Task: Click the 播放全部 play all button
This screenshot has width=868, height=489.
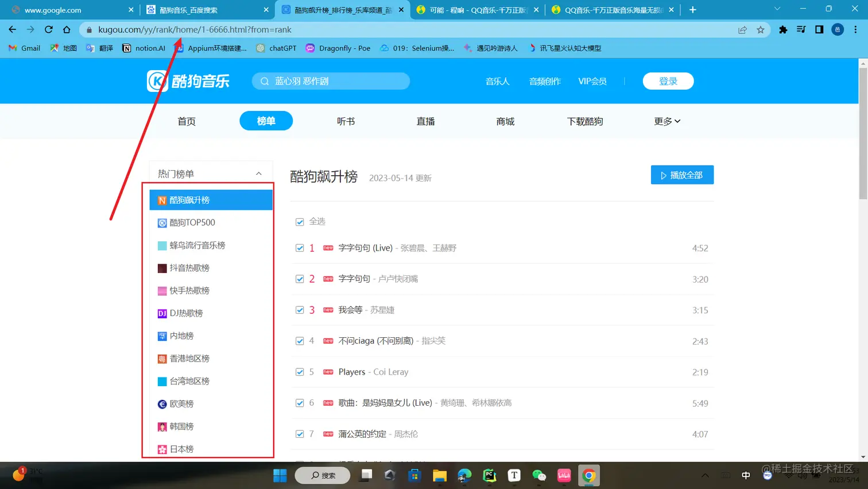Action: [x=682, y=175]
